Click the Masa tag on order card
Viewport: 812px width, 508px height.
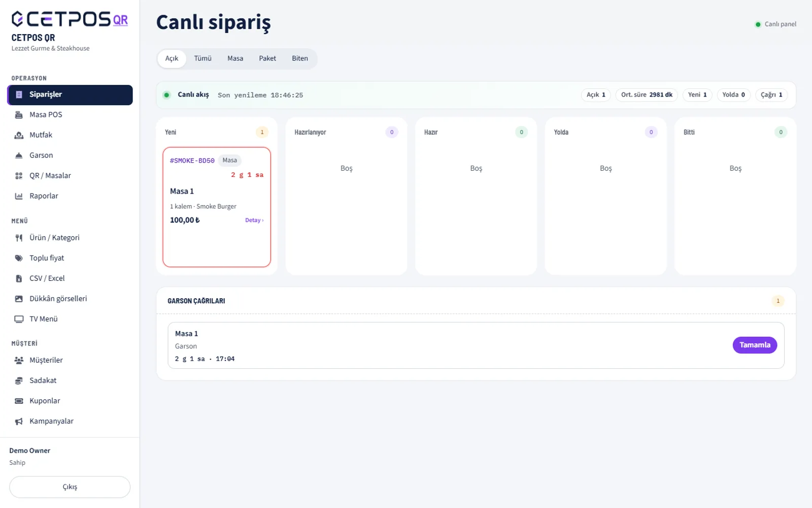point(229,161)
